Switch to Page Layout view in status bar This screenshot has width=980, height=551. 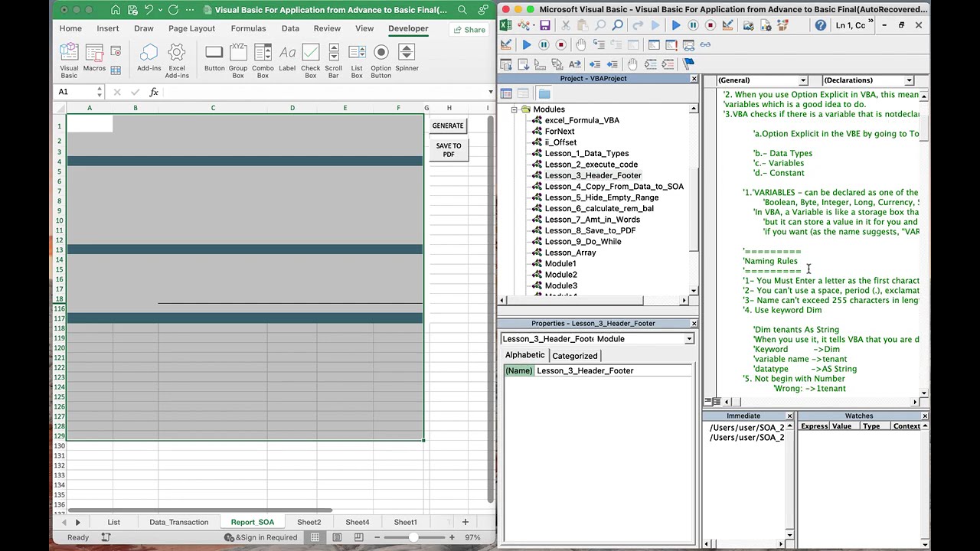click(336, 537)
